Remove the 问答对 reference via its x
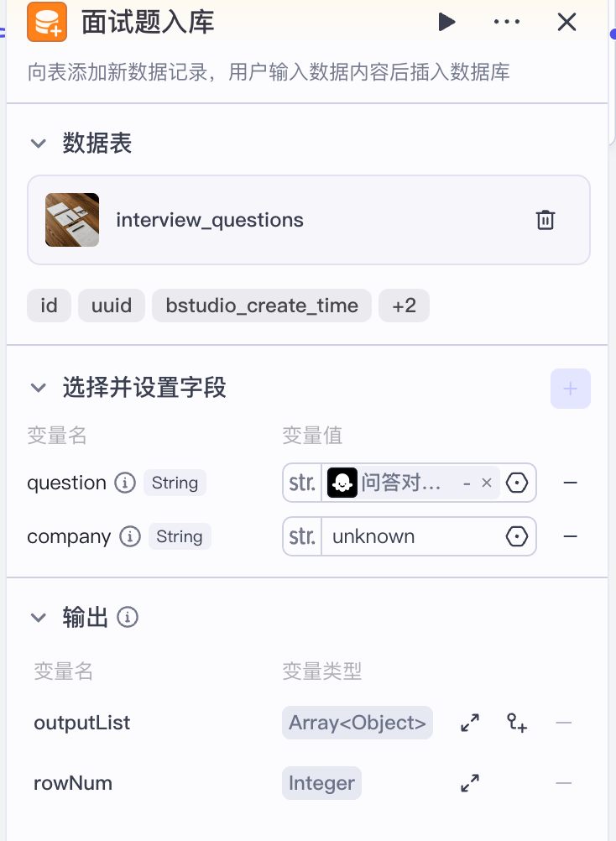This screenshot has width=616, height=841. click(x=487, y=483)
